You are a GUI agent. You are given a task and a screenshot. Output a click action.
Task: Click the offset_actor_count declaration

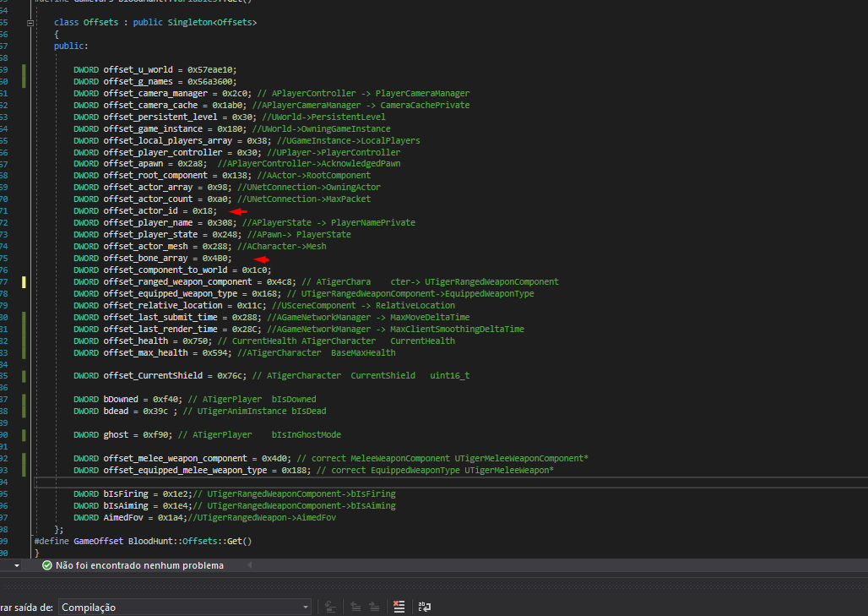pos(153,199)
